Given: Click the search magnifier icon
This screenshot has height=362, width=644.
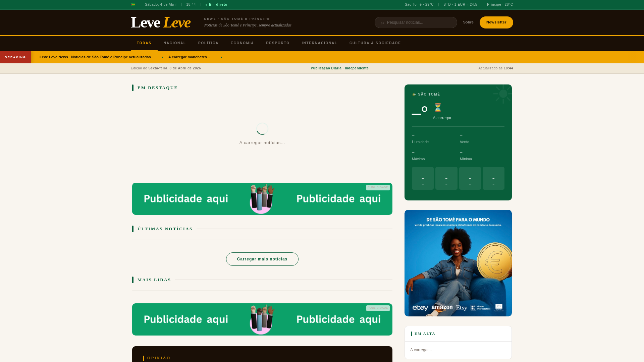Looking at the screenshot, I should tap(383, 23).
